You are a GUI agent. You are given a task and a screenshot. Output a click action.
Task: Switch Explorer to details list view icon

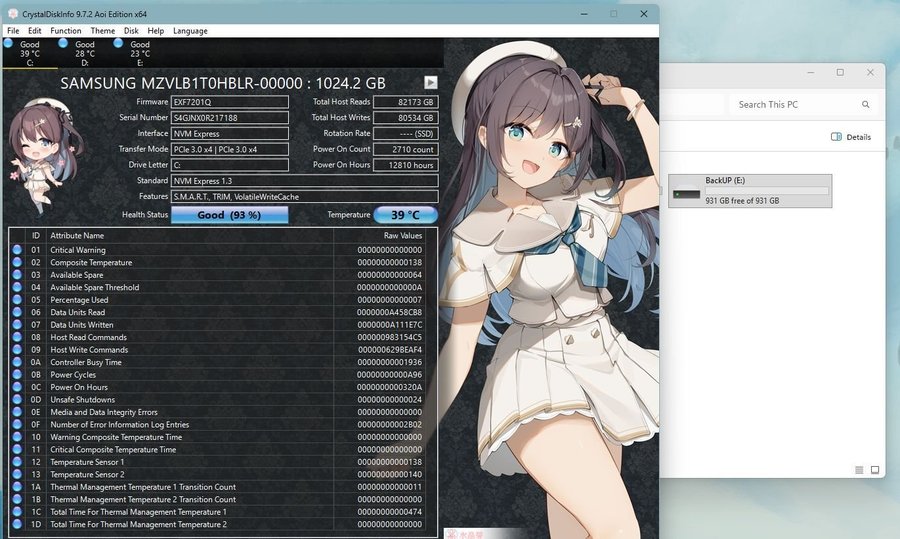click(x=859, y=470)
